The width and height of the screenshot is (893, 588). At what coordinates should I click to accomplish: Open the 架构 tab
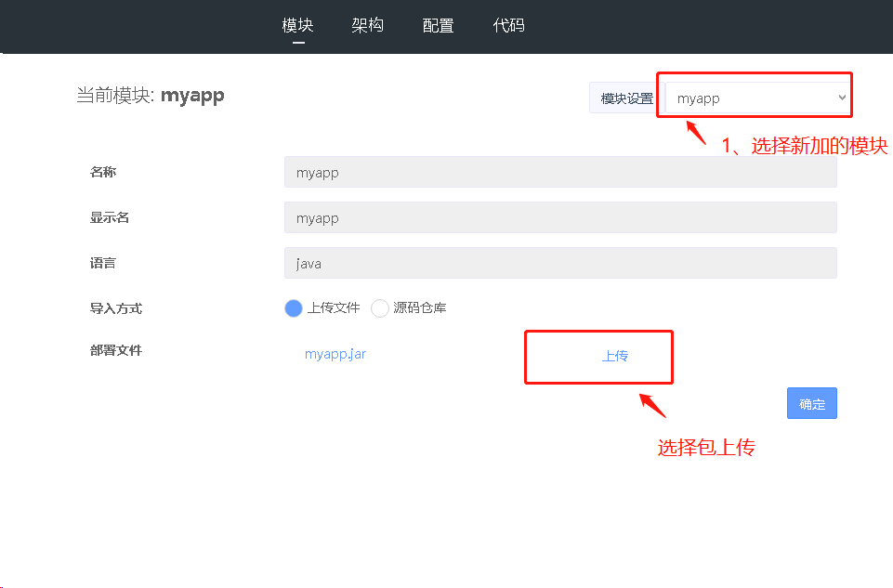[368, 25]
